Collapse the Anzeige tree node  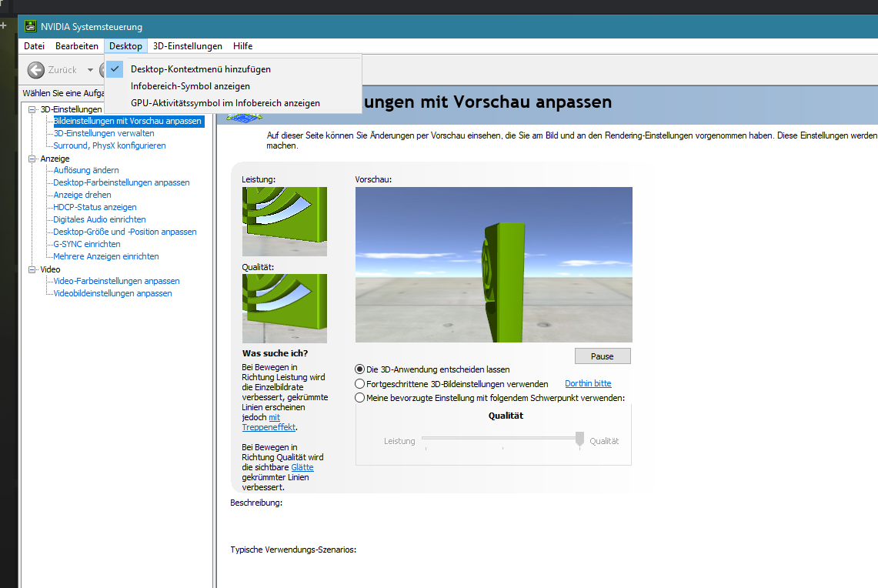tap(32, 159)
